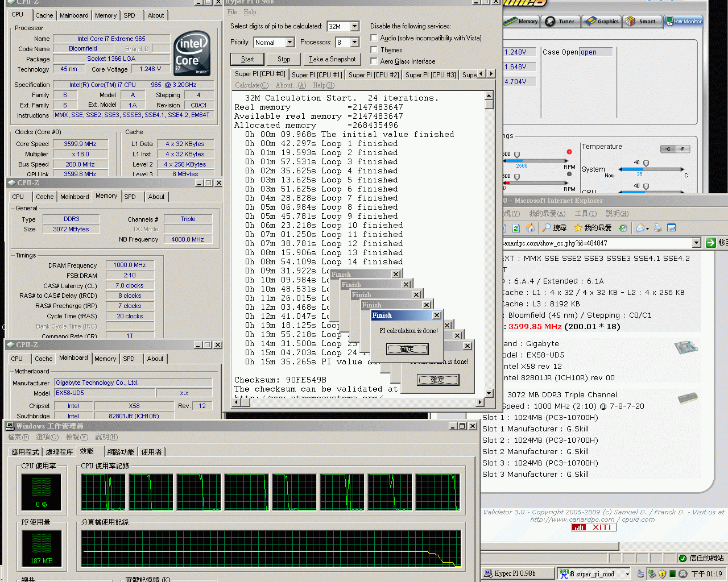This screenshot has height=582, width=728.
Task: Click the Edit page icon in Internet Explorer
Action: (671, 228)
